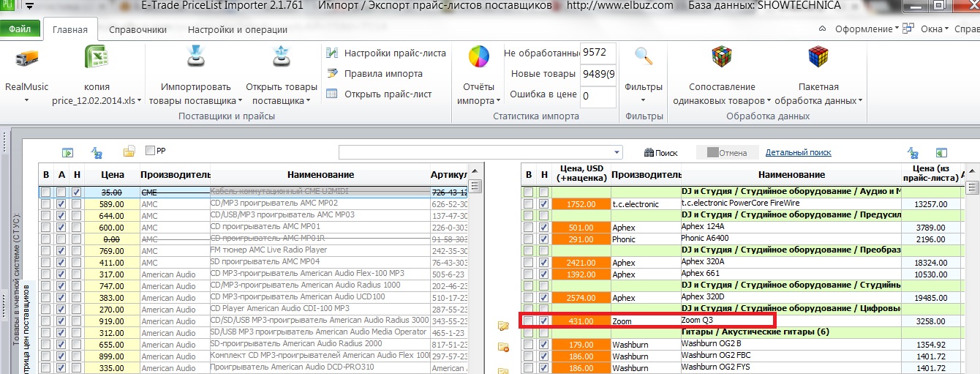980x374 pixels.
Task: Uncheck the H checkbox in the CME row
Action: pos(76,192)
